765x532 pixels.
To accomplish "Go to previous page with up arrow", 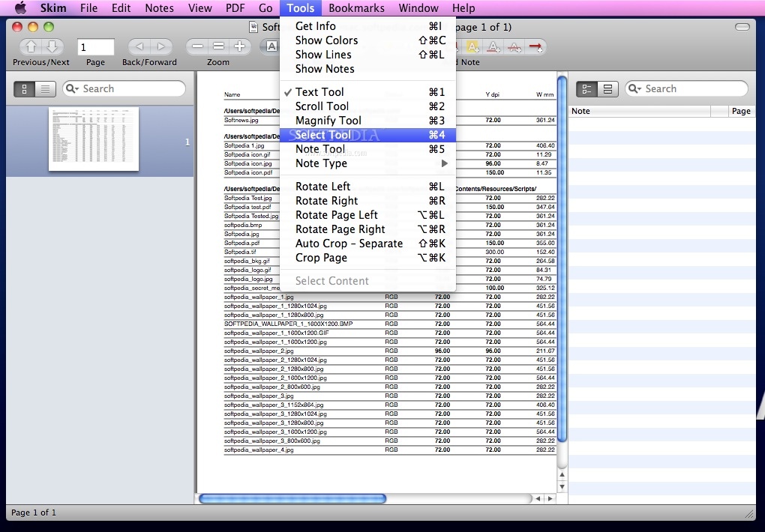I will point(31,46).
